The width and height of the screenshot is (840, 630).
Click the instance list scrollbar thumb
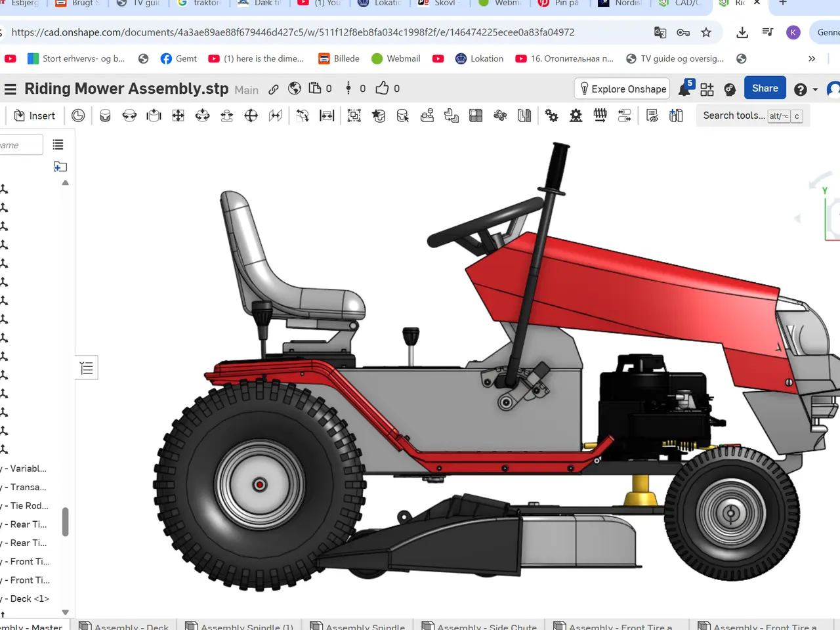click(66, 522)
